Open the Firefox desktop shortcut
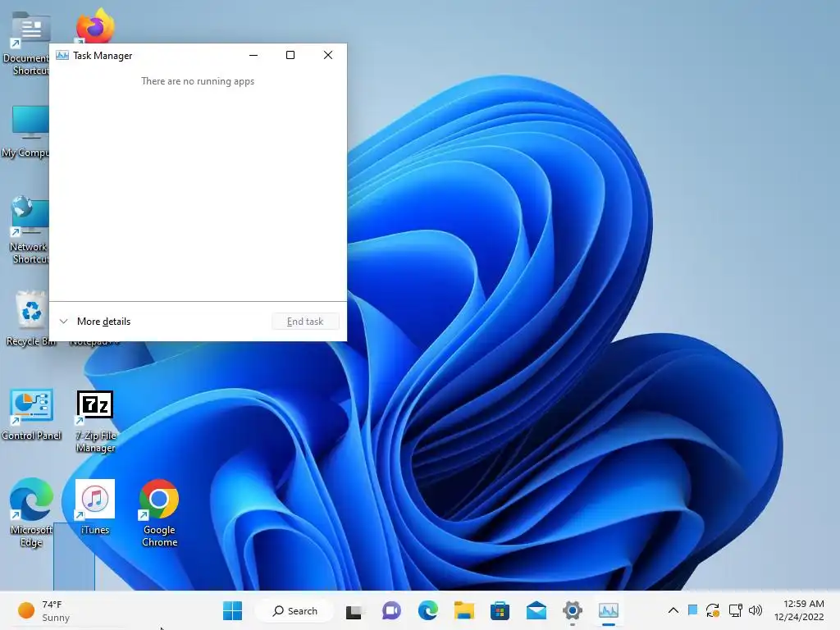Image resolution: width=840 pixels, height=630 pixels. [95, 25]
